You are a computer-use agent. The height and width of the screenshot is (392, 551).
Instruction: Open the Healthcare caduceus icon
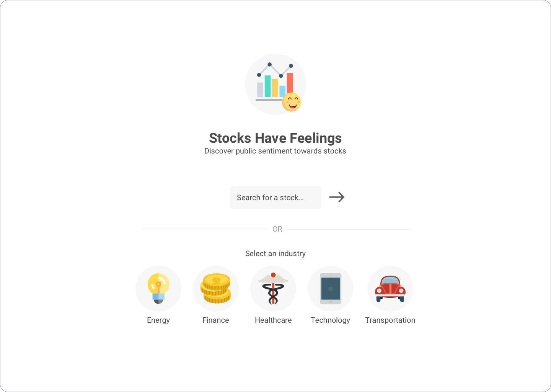[x=273, y=289]
